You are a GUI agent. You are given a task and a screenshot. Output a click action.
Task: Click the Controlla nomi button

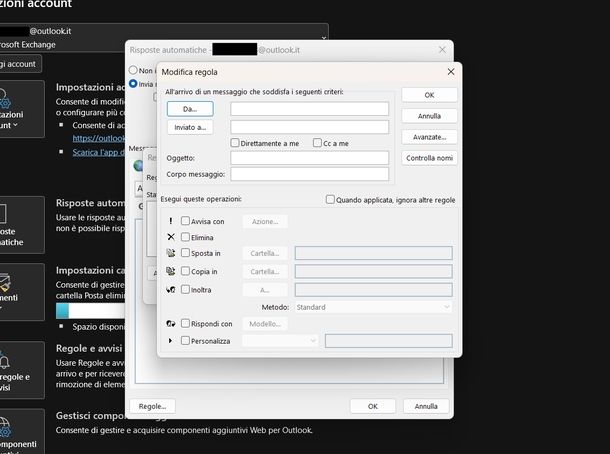click(x=429, y=158)
